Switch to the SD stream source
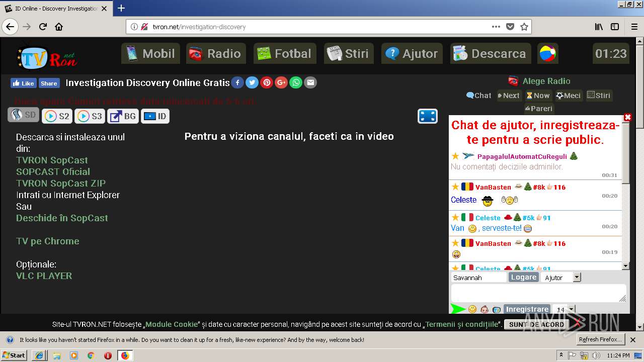This screenshot has width=644, height=362. 24,115
